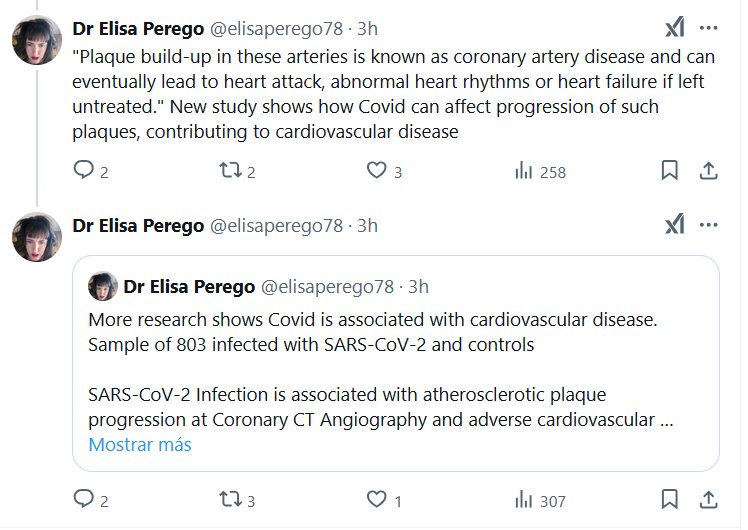The height and width of the screenshot is (530, 748).
Task: Reply to the second tweet with quote
Action: pyautogui.click(x=84, y=499)
